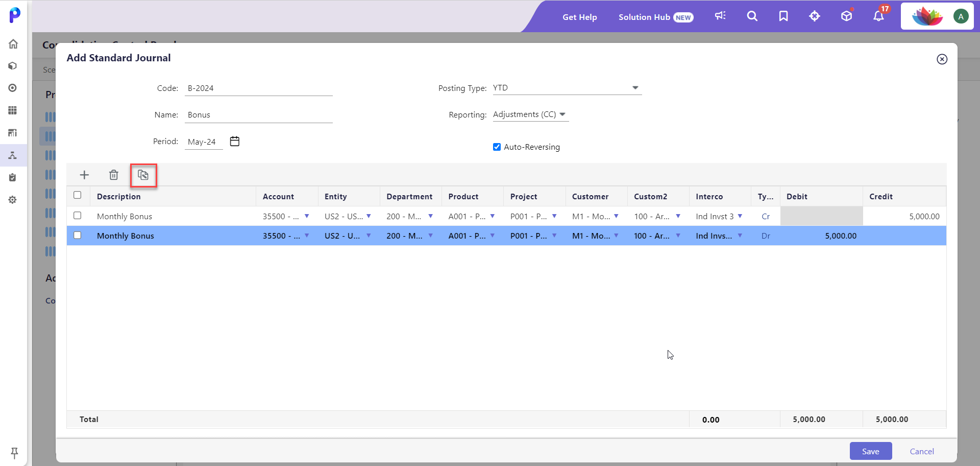Save the standard journal
Screen dimensions: 980x466
(x=871, y=451)
